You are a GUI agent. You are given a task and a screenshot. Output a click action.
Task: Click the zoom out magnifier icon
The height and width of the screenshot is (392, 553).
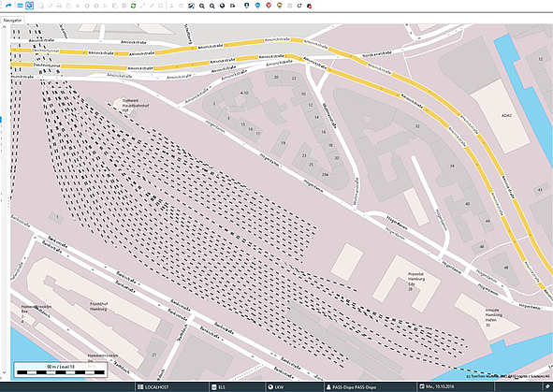pos(212,6)
